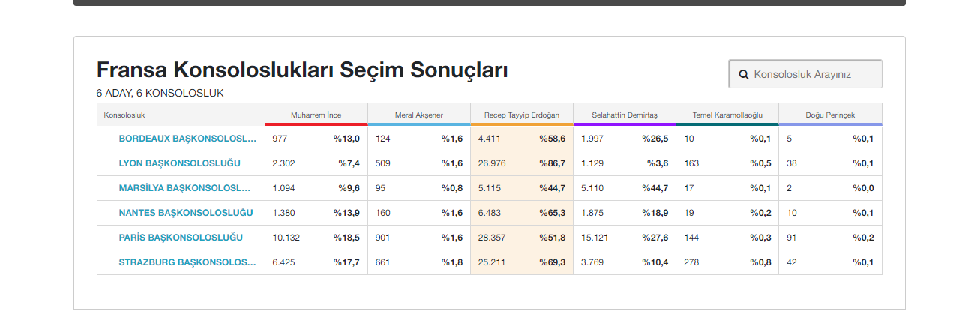980x323 pixels.
Task: Click the Temel Karamollaoğlu column header
Action: point(727,115)
